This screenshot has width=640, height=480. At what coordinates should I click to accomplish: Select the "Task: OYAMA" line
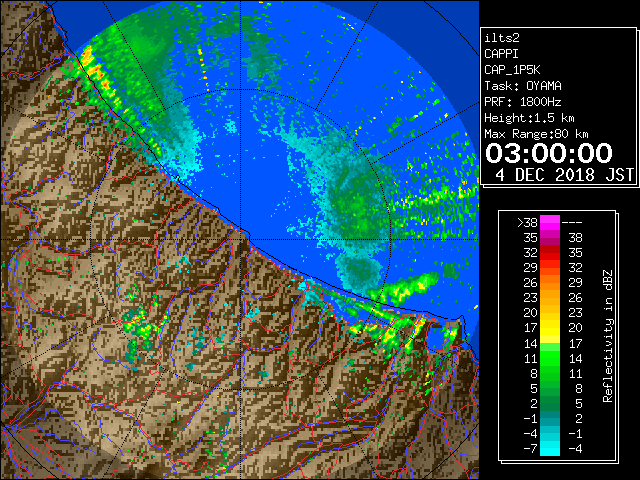tap(523, 86)
